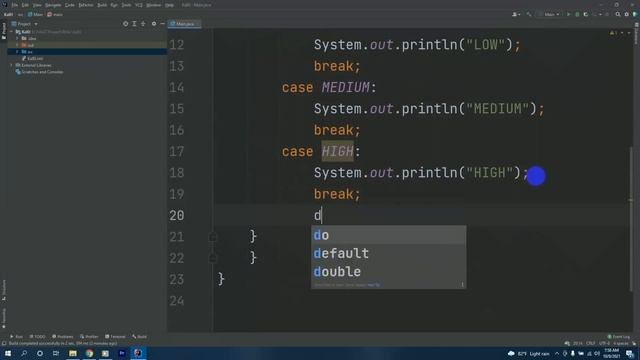Choose 'do' from the completion popup
Screen dimensions: 640x360
[x=388, y=235]
